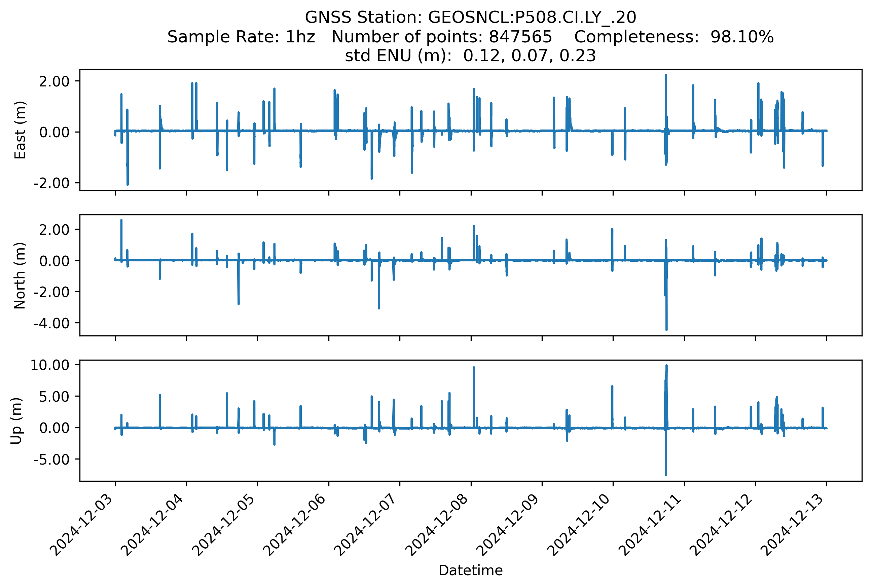The width and height of the screenshot is (872, 588).
Task: Click the Datetime x-axis label
Action: [x=470, y=571]
